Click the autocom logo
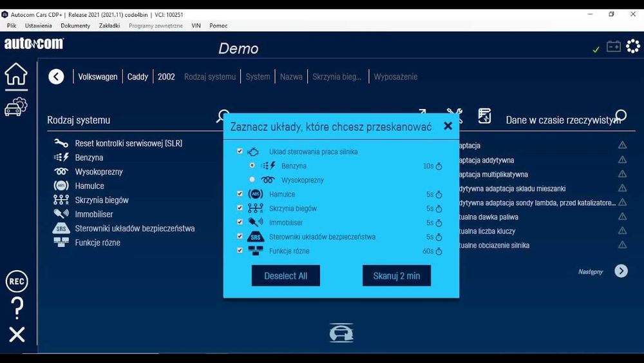 point(34,44)
